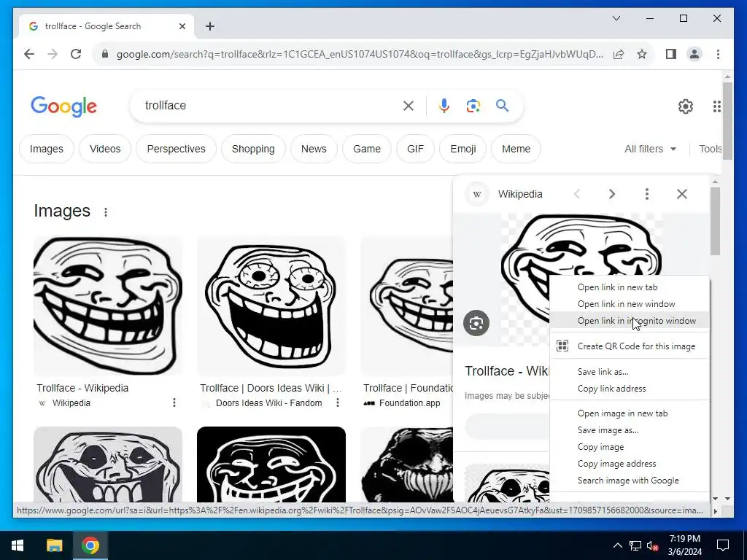Filter results by Images chip
The height and width of the screenshot is (560, 747).
click(47, 149)
